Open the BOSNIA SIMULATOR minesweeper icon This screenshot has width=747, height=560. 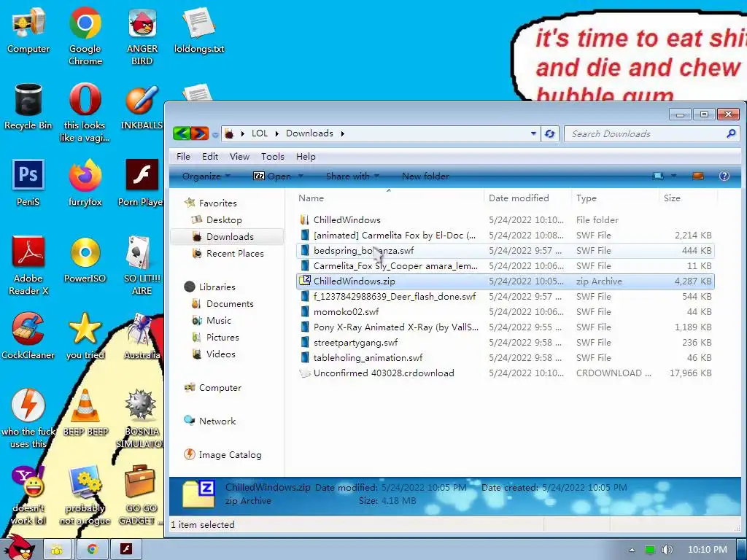140,418
